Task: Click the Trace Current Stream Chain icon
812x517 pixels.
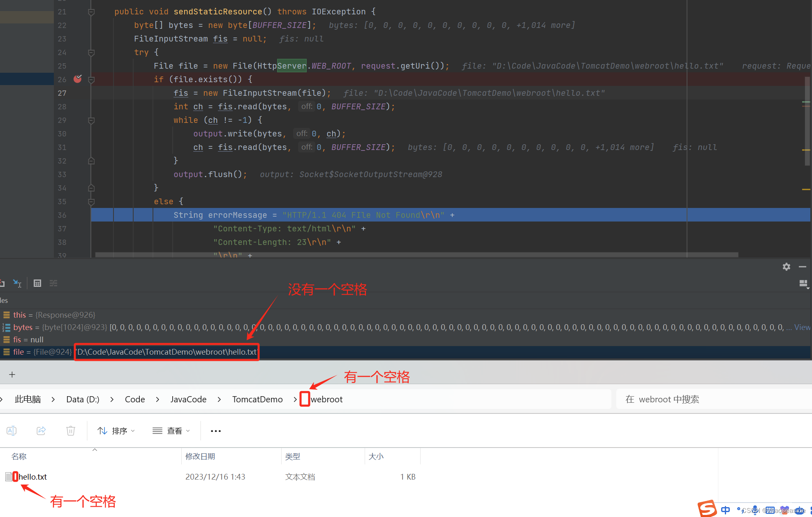Action: [53, 283]
